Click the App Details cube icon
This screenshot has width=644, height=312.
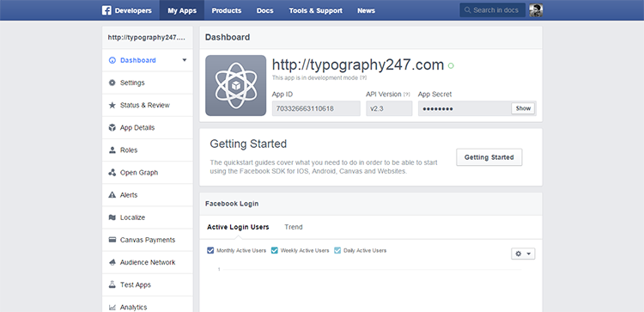pyautogui.click(x=112, y=128)
